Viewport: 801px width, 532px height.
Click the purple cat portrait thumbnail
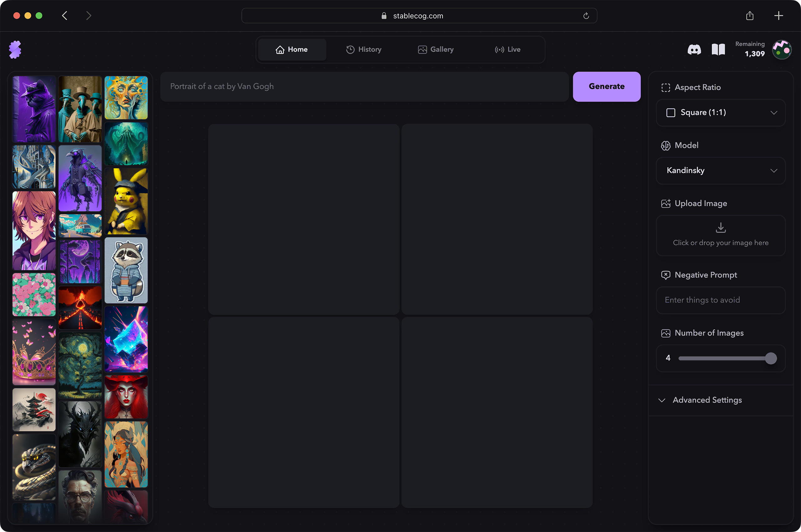click(34, 109)
